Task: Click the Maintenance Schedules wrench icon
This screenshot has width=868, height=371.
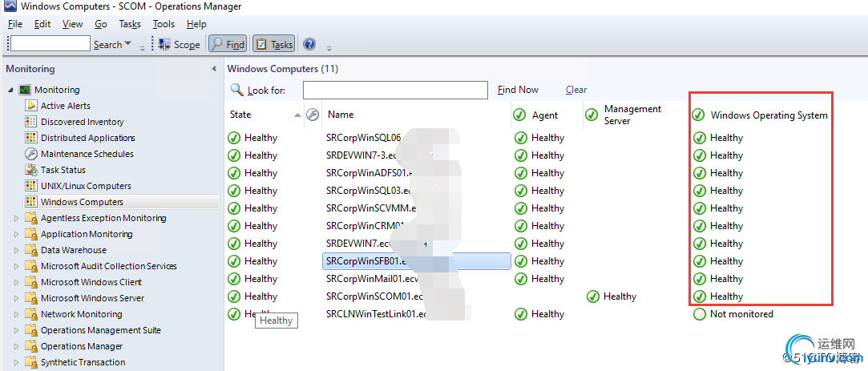Action: pyautogui.click(x=31, y=153)
